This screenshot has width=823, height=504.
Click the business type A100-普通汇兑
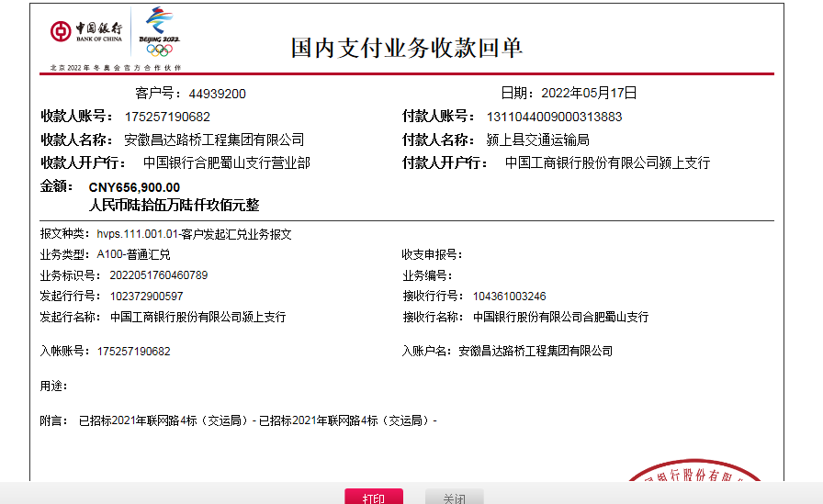[133, 254]
